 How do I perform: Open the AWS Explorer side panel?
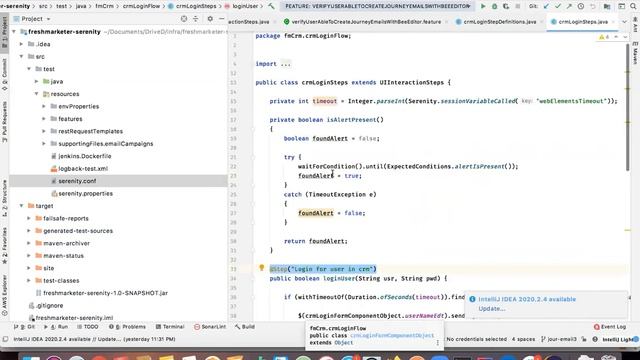pyautogui.click(x=4, y=296)
